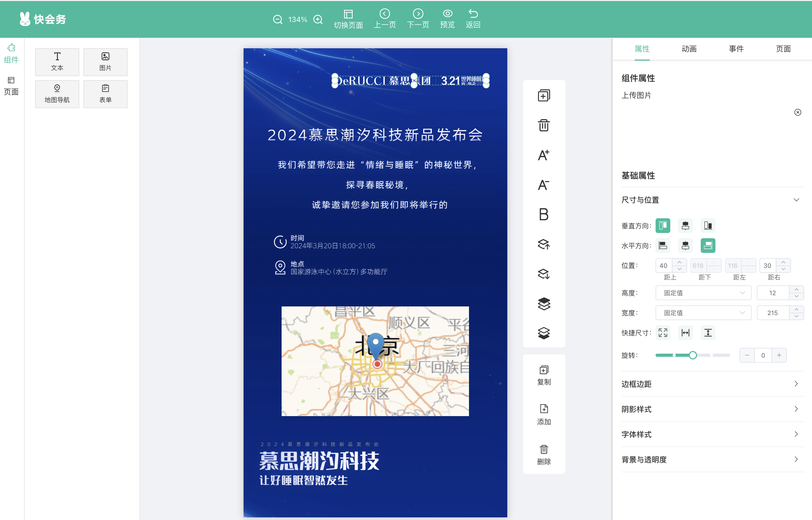Expand the 阴影样式 section
Image resolution: width=812 pixels, height=520 pixels.
click(712, 409)
